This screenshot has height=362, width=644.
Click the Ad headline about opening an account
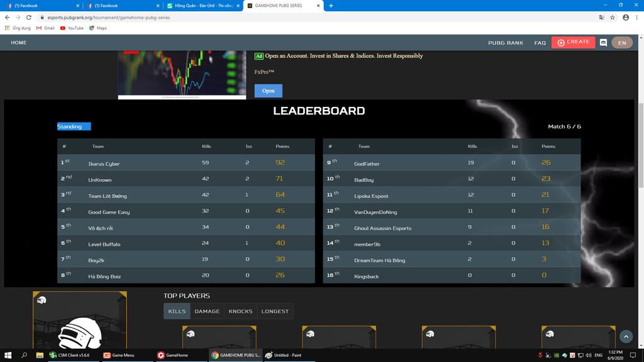(x=344, y=56)
